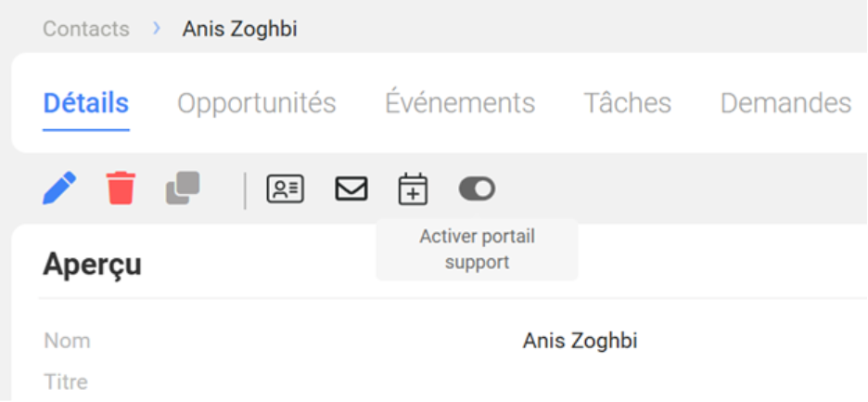868x402 pixels.
Task: Open the contact card icon
Action: pyautogui.click(x=285, y=189)
